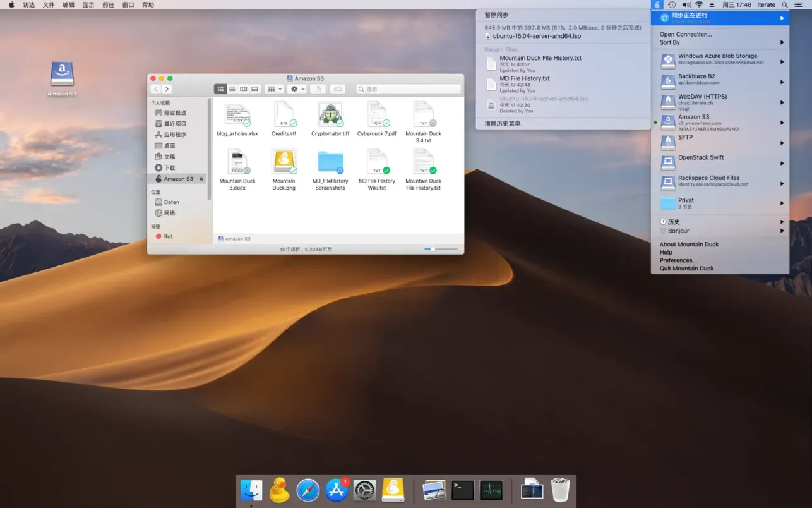Adjust the icon size slider in Finder

(x=433, y=250)
